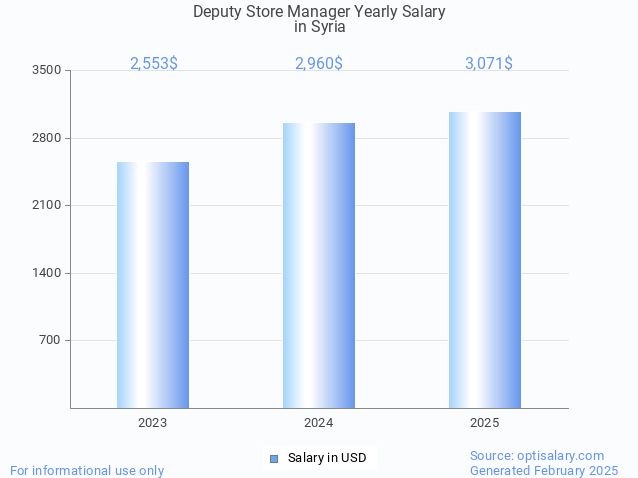Click the 2025 salary bar

[x=485, y=260]
